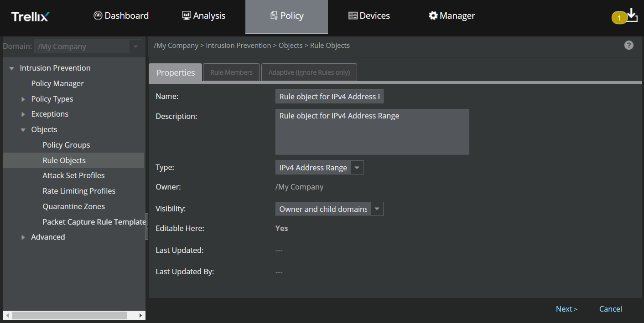Open Quarantine Zones
This screenshot has width=644, height=323.
[x=73, y=206]
